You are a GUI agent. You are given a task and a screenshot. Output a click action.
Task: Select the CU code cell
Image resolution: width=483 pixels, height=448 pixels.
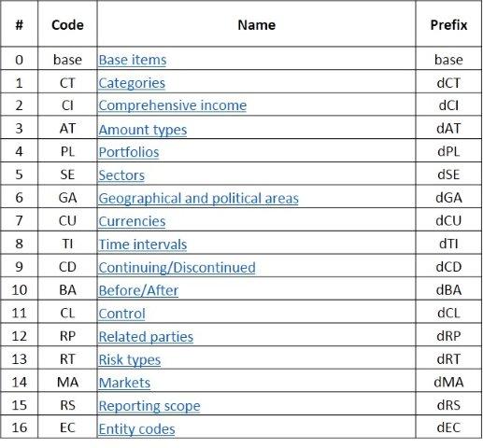[67, 220]
